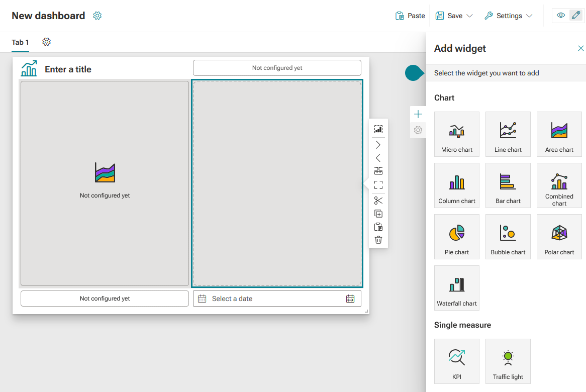Paste into widget using clipboard icon in toolbar
Image resolution: width=586 pixels, height=392 pixels.
tap(378, 227)
